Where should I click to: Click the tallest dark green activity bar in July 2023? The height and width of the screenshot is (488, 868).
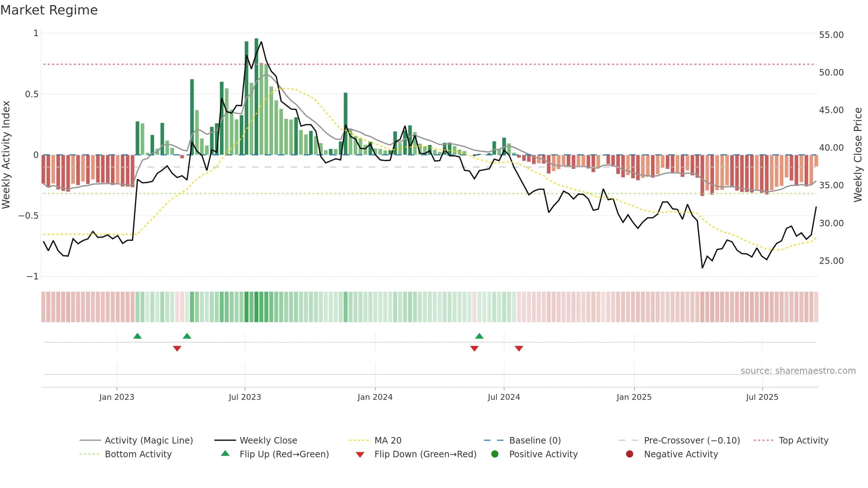point(256,97)
